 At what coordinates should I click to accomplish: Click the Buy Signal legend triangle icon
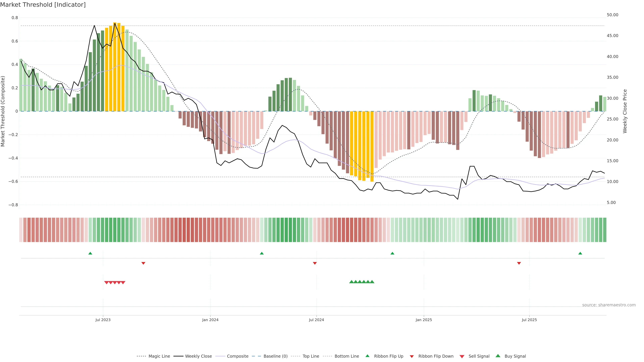click(x=498, y=356)
